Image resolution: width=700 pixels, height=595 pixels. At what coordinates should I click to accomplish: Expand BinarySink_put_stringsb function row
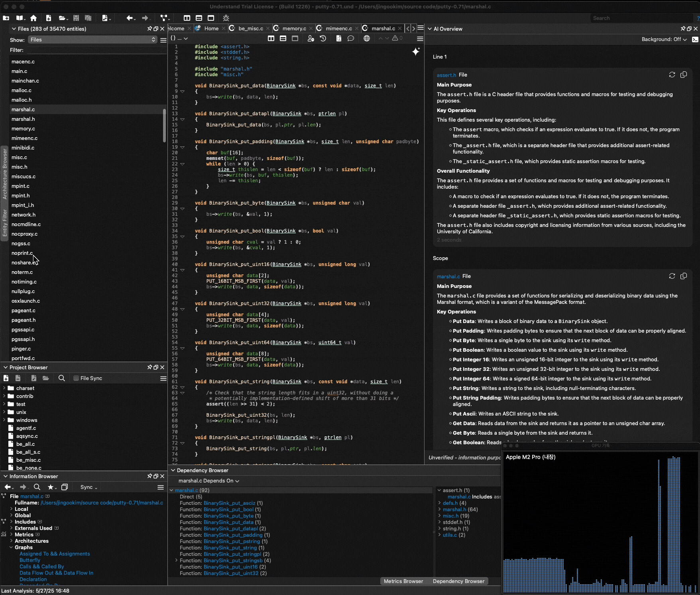(177, 560)
